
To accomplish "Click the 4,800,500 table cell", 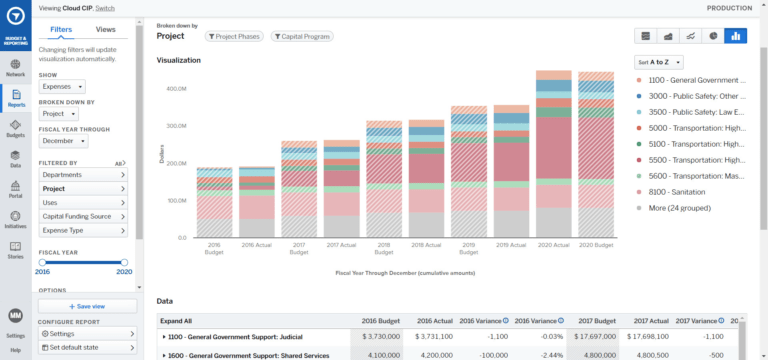I will click(654, 356).
